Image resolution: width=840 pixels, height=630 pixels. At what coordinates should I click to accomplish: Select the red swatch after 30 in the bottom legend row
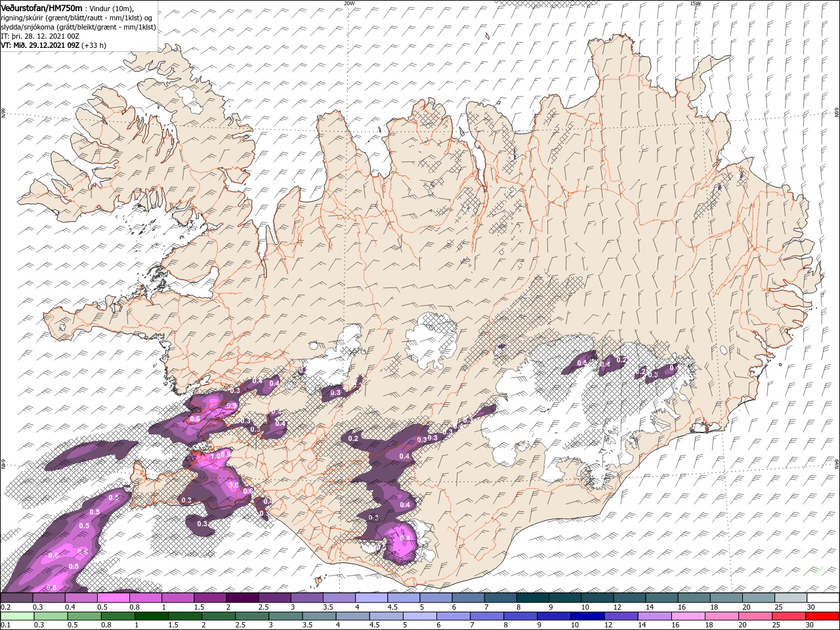click(x=822, y=616)
